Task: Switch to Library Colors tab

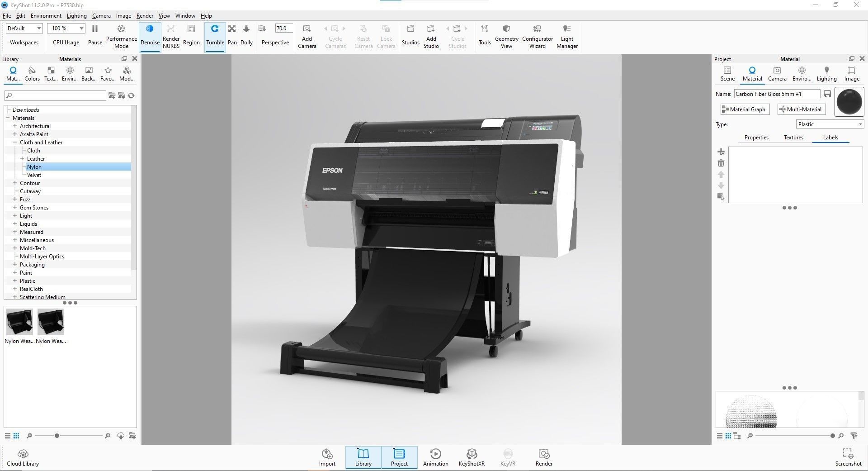Action: 32,74
